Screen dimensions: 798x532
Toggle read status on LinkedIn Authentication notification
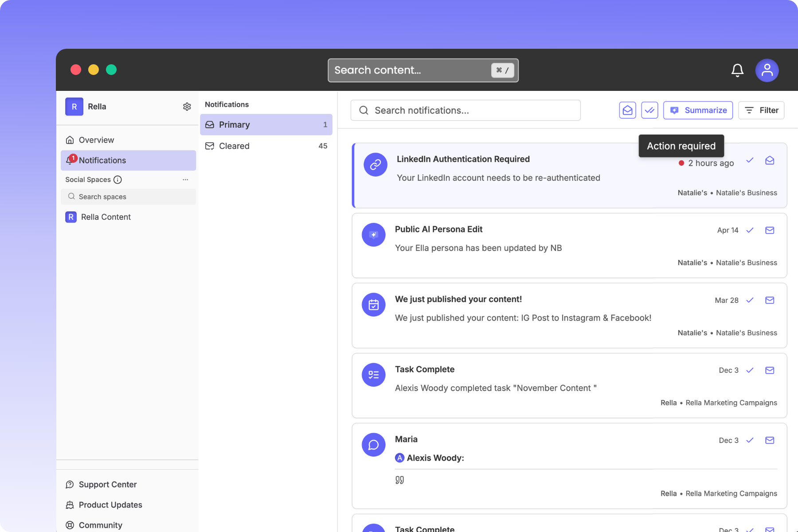coord(770,160)
